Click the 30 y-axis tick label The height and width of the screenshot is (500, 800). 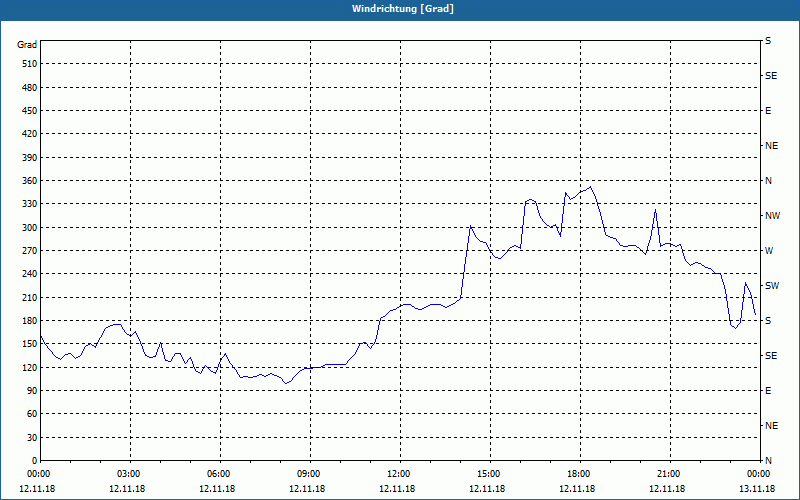pyautogui.click(x=32, y=437)
